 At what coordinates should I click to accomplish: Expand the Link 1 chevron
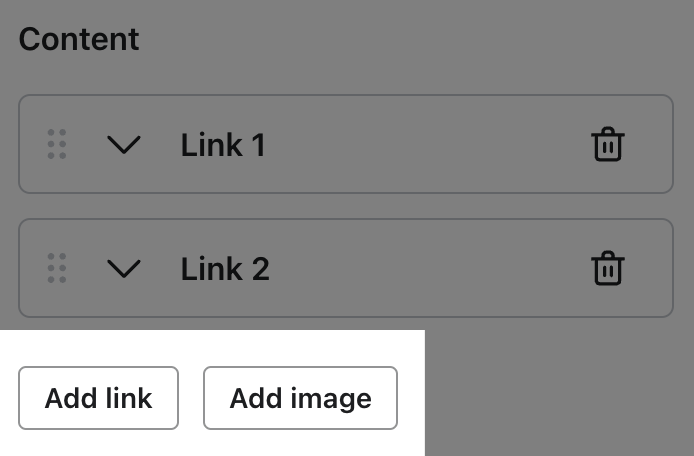123,146
